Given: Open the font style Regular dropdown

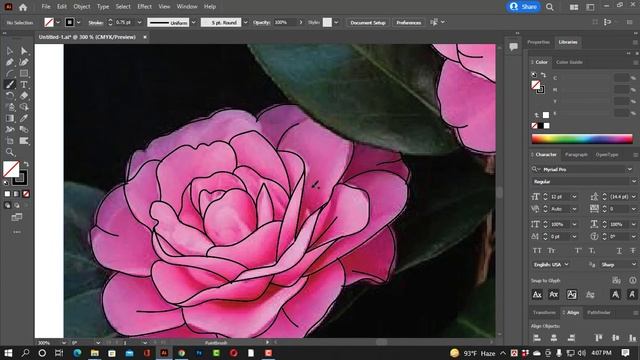Looking at the screenshot, I should coord(633,182).
